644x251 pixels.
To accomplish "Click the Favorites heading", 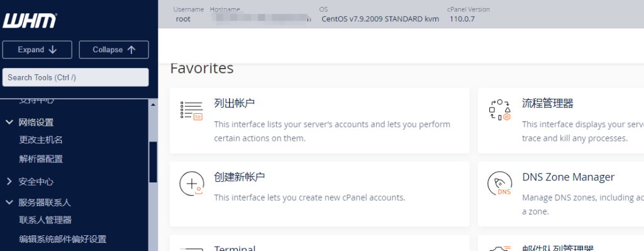I will click(202, 68).
